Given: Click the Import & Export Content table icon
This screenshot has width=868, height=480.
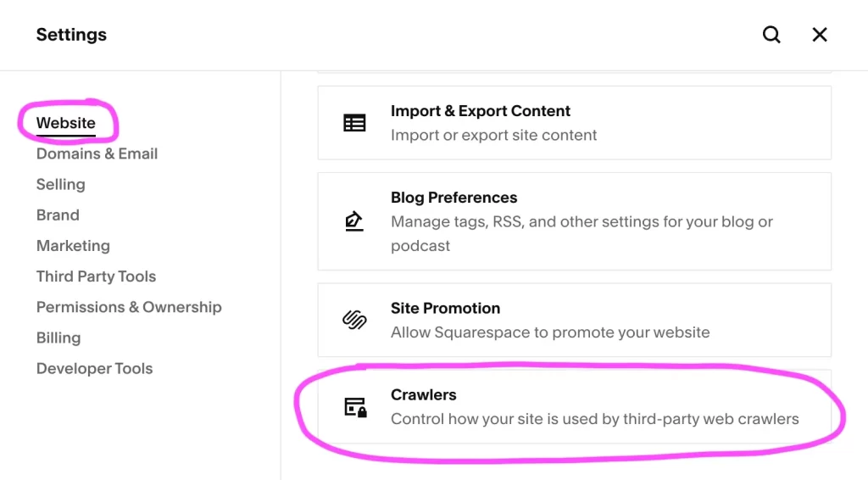Looking at the screenshot, I should pyautogui.click(x=354, y=123).
